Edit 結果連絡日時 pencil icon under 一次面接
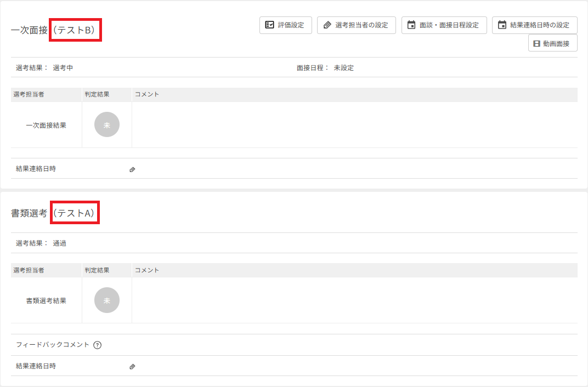The width and height of the screenshot is (588, 387). pyautogui.click(x=132, y=169)
